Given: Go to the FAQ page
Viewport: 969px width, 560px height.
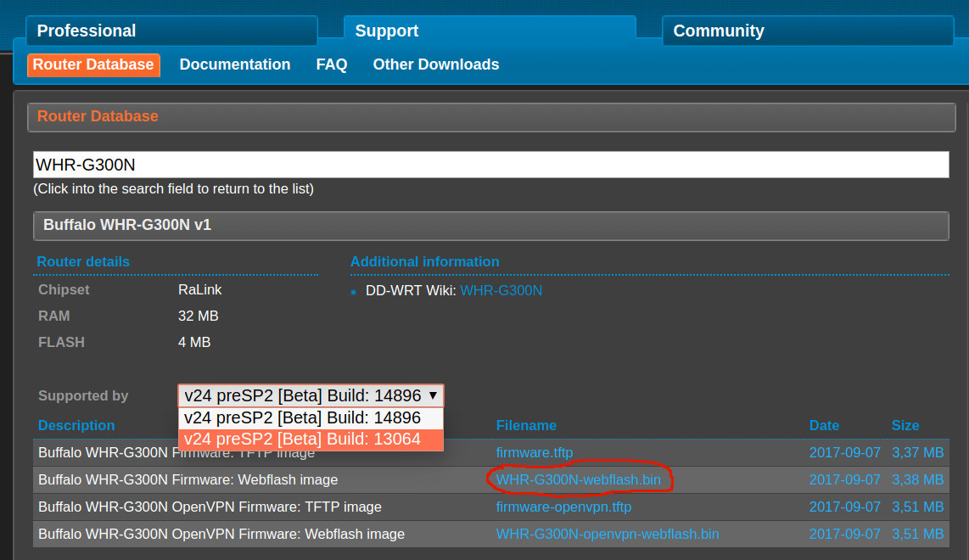Looking at the screenshot, I should pos(332,64).
